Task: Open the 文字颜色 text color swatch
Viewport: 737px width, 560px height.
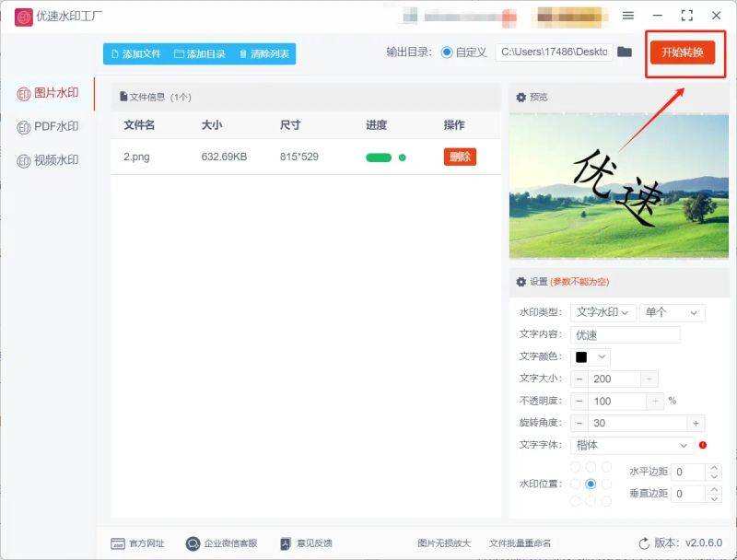Action: click(x=579, y=356)
